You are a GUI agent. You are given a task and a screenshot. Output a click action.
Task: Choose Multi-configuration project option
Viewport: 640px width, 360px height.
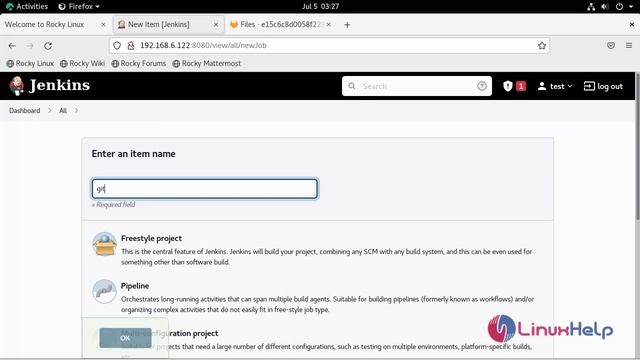point(169,333)
